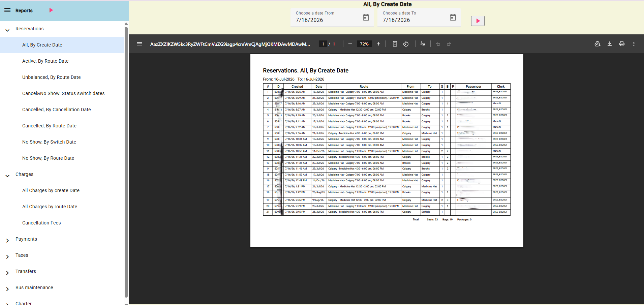Open Cancel&No Show status switch dates report
The width and height of the screenshot is (644, 305).
pos(62,93)
